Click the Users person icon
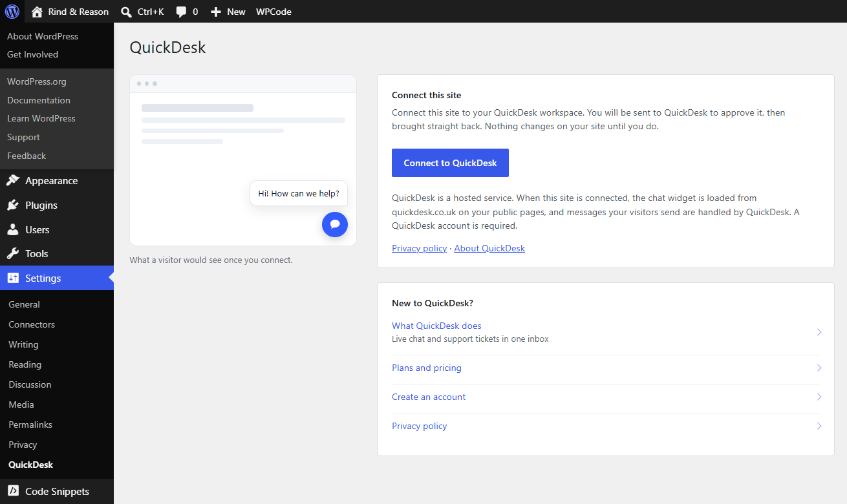The width and height of the screenshot is (847, 504). tap(13, 230)
